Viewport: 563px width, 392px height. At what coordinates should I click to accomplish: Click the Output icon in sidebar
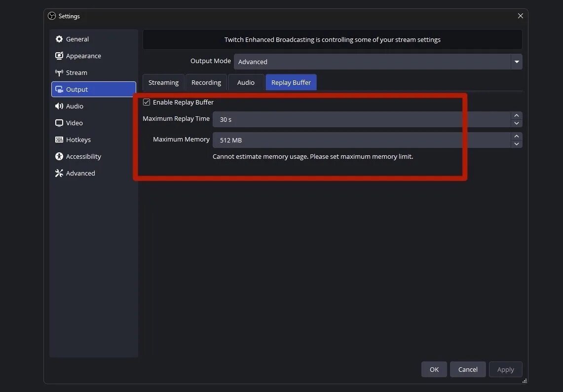[x=59, y=89]
